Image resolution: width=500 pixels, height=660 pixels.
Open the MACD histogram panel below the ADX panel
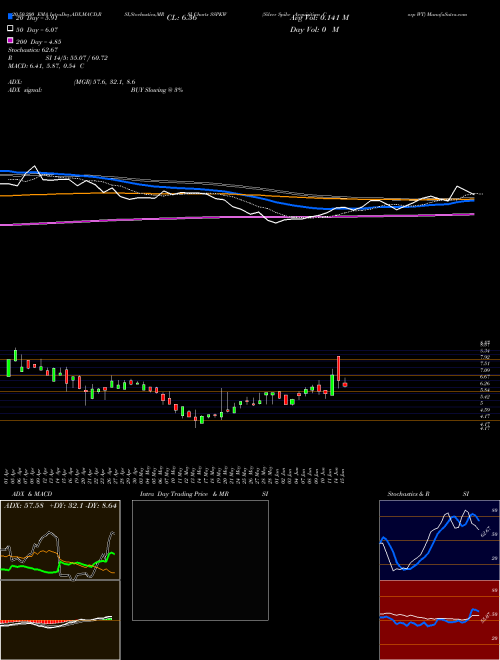pyautogui.click(x=60, y=620)
